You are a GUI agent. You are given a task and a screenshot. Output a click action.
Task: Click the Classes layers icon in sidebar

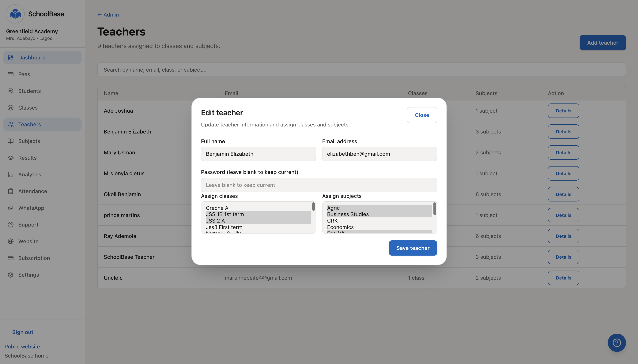[x=10, y=108]
